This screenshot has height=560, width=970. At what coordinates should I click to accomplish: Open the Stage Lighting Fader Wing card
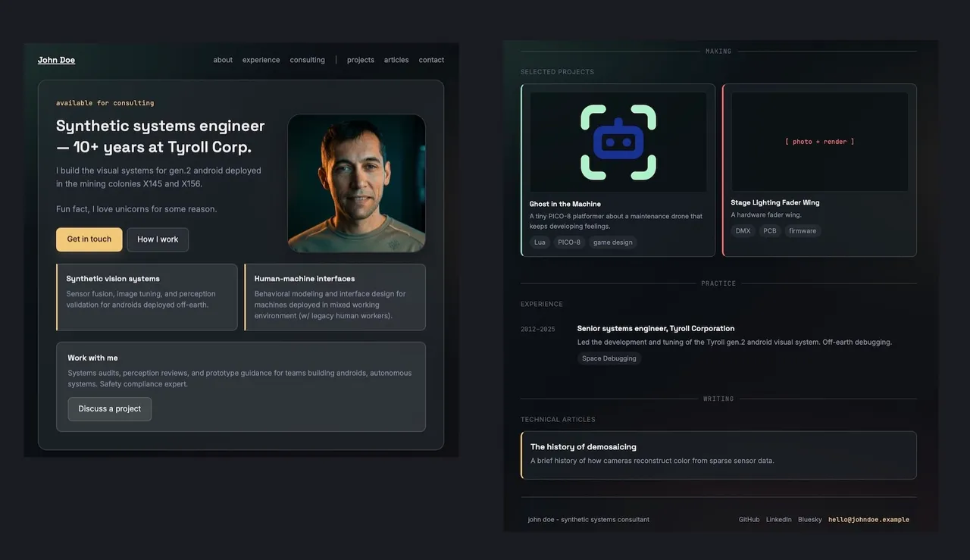click(x=819, y=171)
